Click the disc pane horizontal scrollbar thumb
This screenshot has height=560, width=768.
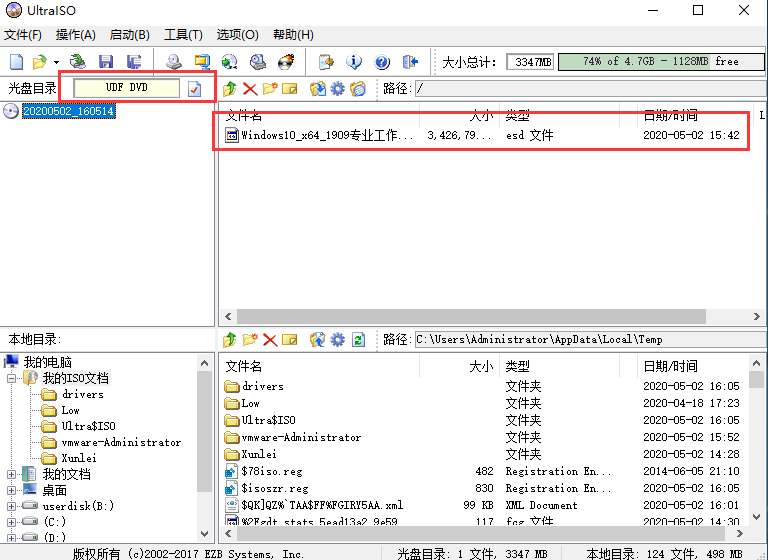coord(471,317)
